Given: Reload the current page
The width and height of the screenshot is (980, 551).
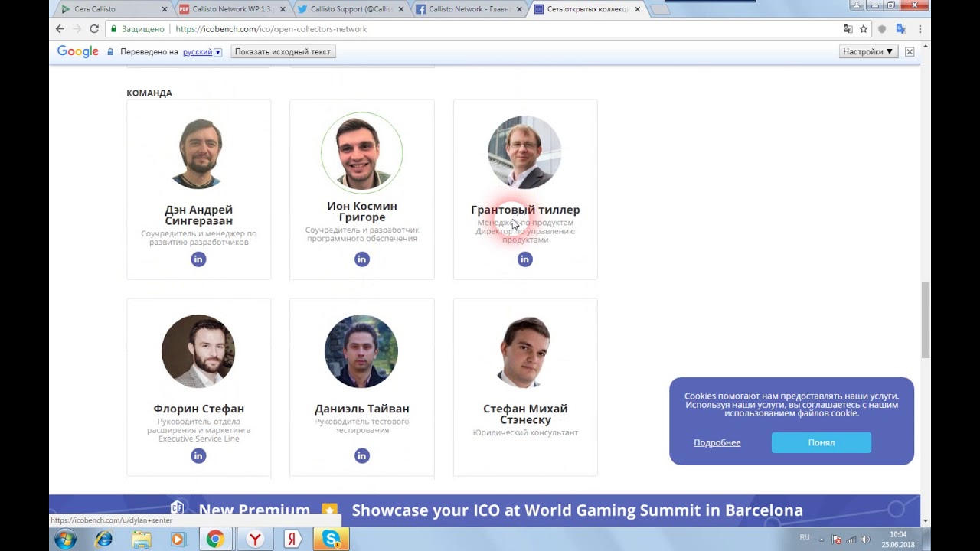Looking at the screenshot, I should click(x=94, y=29).
